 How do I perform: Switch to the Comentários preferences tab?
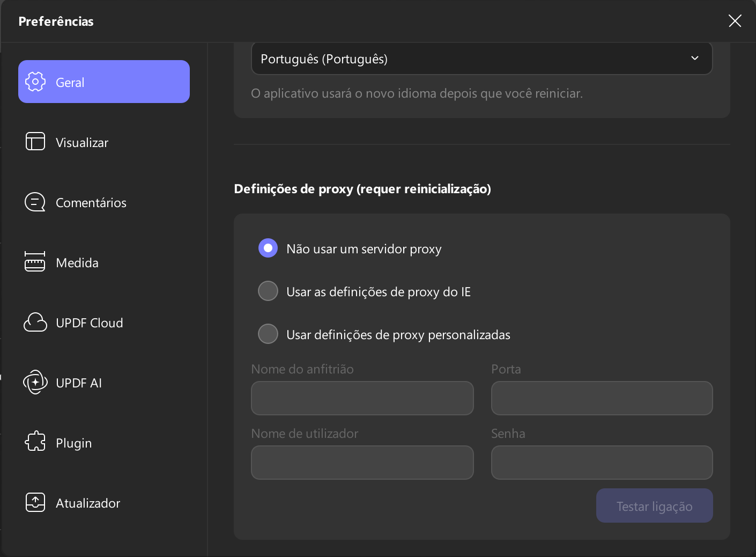pos(91,203)
